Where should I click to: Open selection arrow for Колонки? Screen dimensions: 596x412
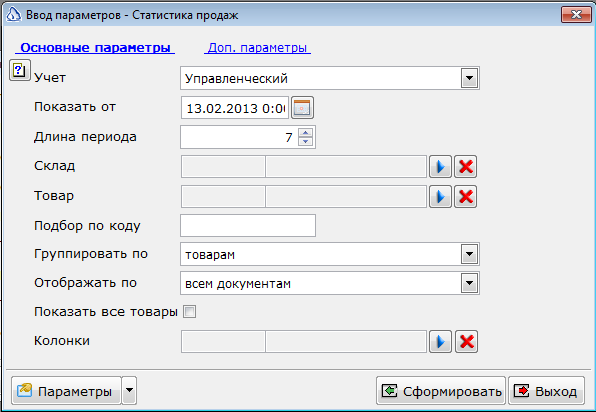coord(440,342)
